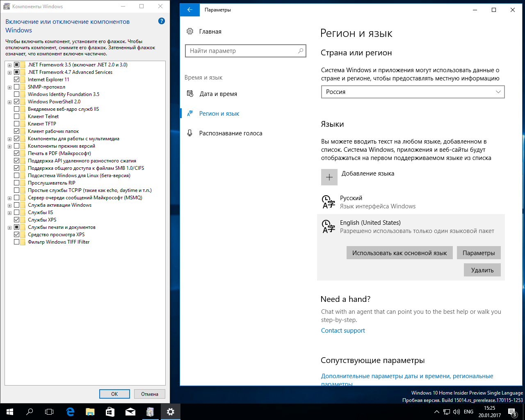Open File Explorer from the taskbar
This screenshot has width=525, height=420.
click(90, 412)
